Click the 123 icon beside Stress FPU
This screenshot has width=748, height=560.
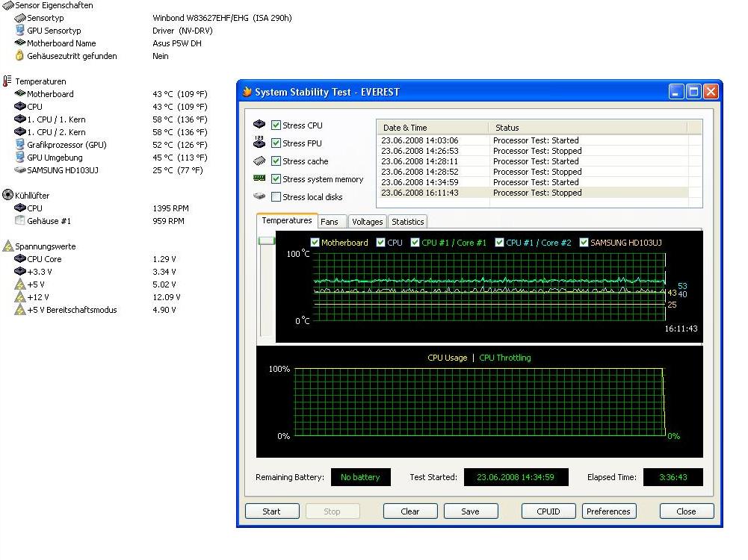tap(259, 142)
